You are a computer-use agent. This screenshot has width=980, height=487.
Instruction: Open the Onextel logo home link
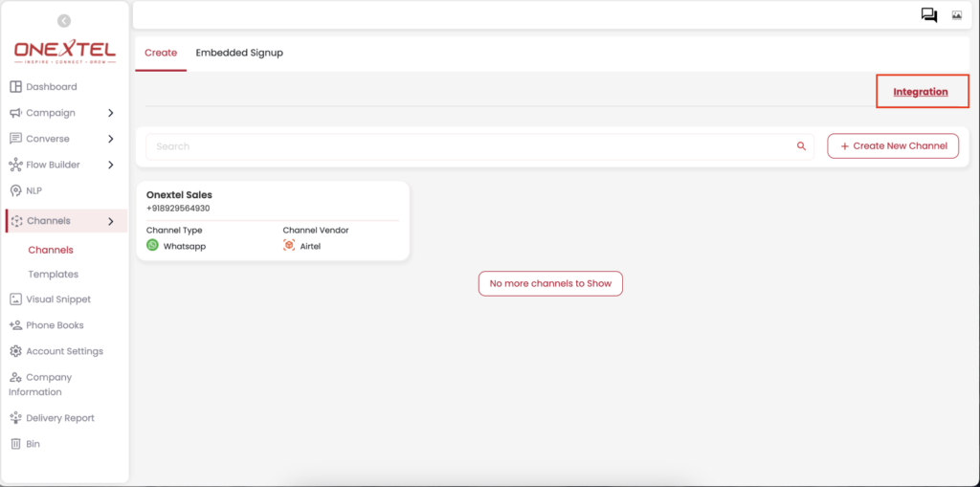click(x=64, y=52)
